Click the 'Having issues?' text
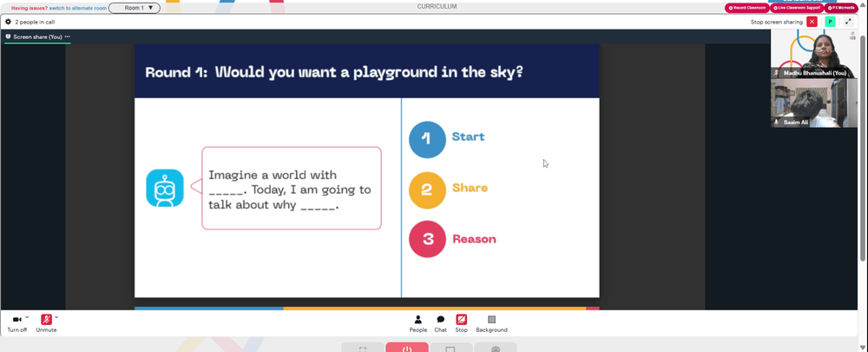 tap(30, 9)
